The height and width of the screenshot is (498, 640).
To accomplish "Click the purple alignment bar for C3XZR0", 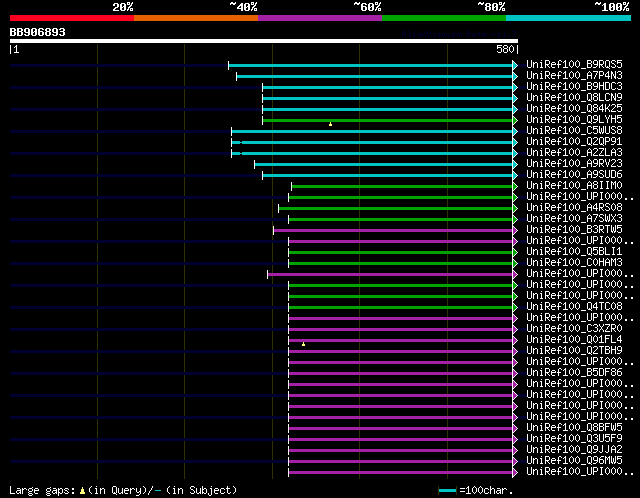I will coord(400,330).
